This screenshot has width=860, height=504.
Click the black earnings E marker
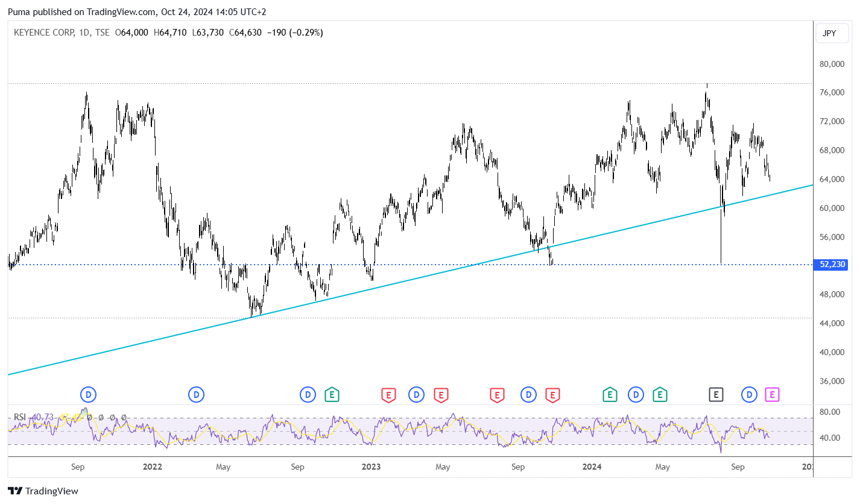coord(715,395)
